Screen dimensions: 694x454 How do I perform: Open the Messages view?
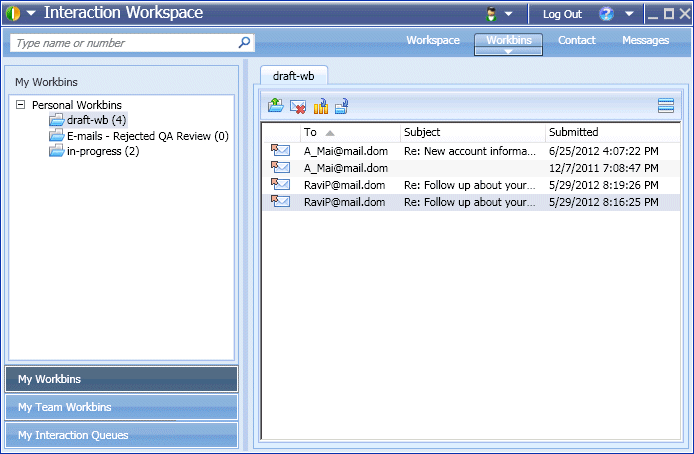(x=645, y=40)
